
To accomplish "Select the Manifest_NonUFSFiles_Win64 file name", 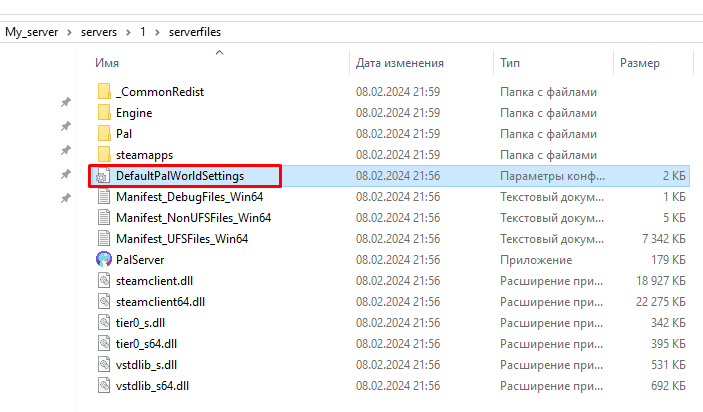I will 193,218.
